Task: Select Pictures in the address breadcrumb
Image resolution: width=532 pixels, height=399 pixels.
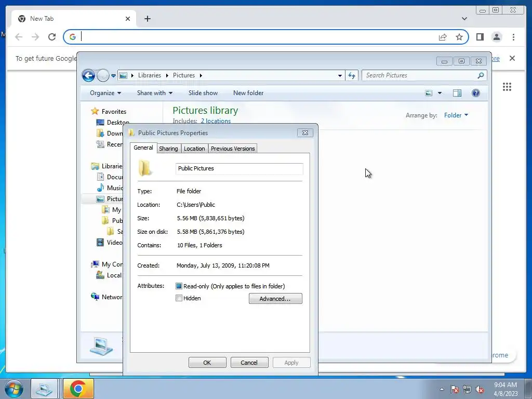Action: (184, 75)
